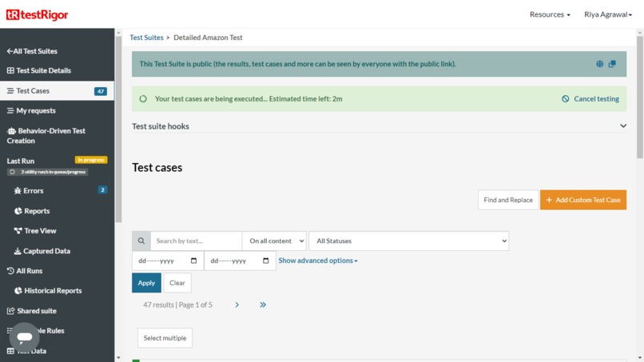This screenshot has height=362, width=644.
Task: Click the '47 results | Page 1 of 5' text
Action: pyautogui.click(x=177, y=304)
